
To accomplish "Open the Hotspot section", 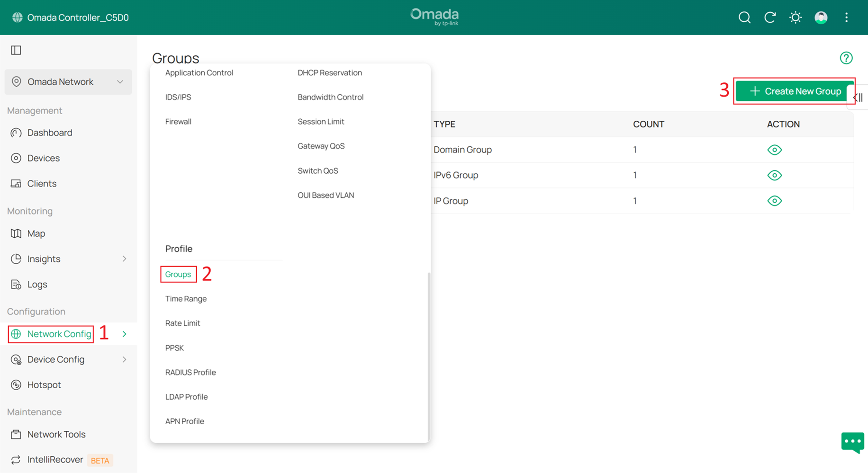I will [x=45, y=384].
